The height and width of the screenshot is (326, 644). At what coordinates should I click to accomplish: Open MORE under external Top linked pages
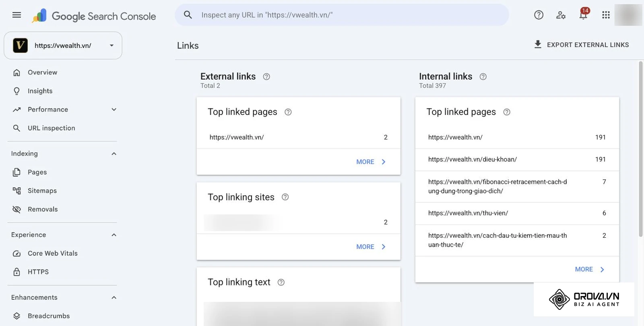371,162
